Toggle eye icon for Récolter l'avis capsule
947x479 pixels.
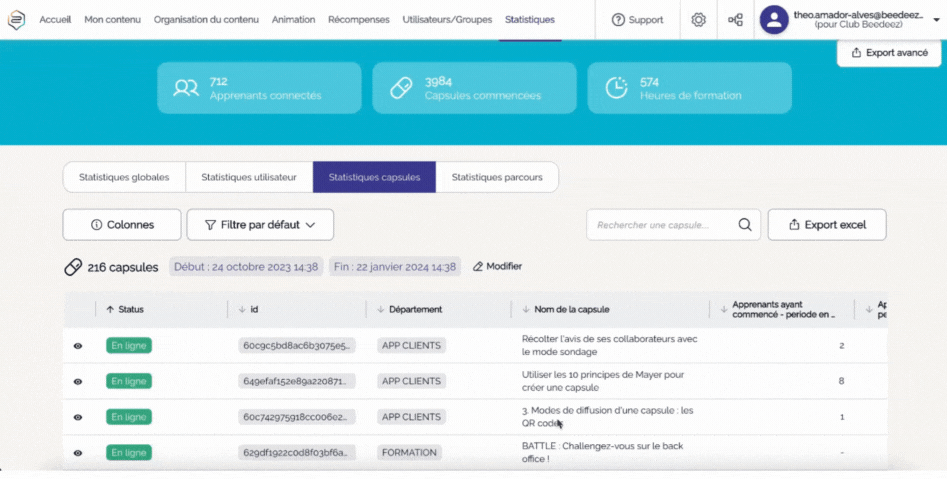pos(78,346)
